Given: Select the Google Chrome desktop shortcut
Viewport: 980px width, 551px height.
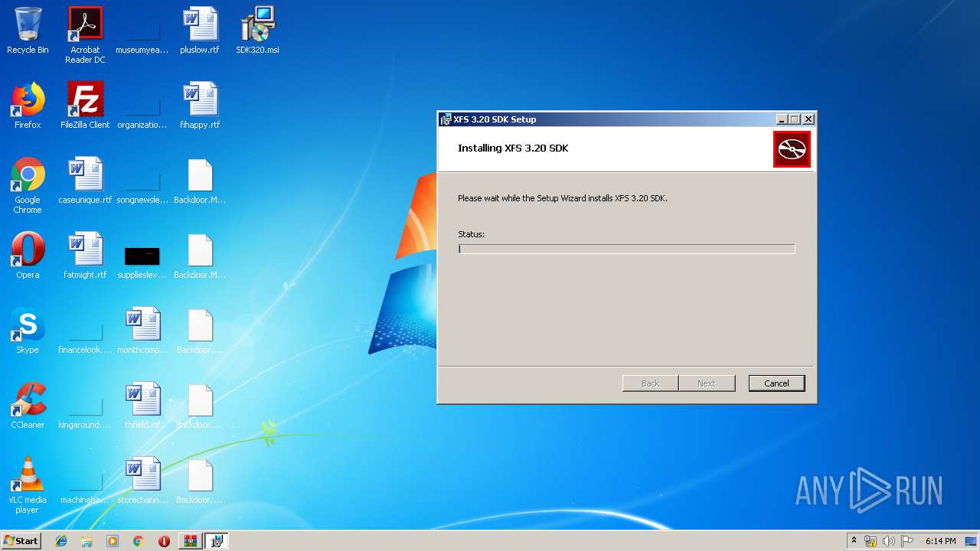Looking at the screenshot, I should click(28, 185).
